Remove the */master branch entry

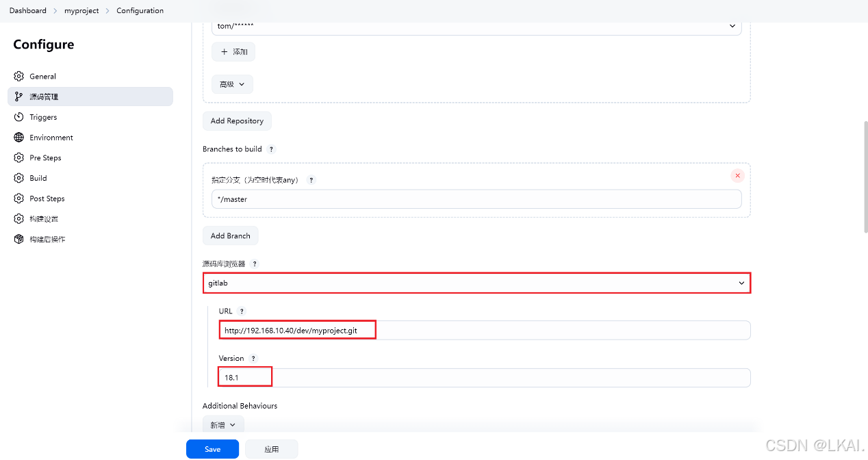737,176
